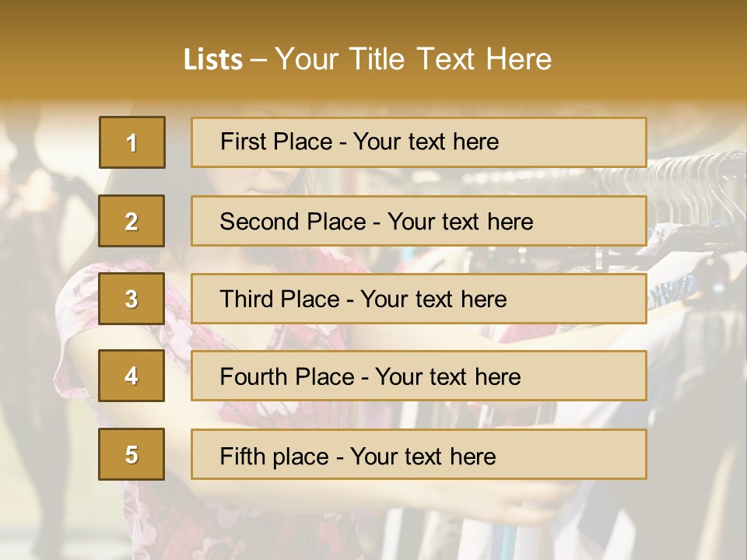Screen dimensions: 747x560
Task: Select the number 5 box
Action: pos(132,453)
